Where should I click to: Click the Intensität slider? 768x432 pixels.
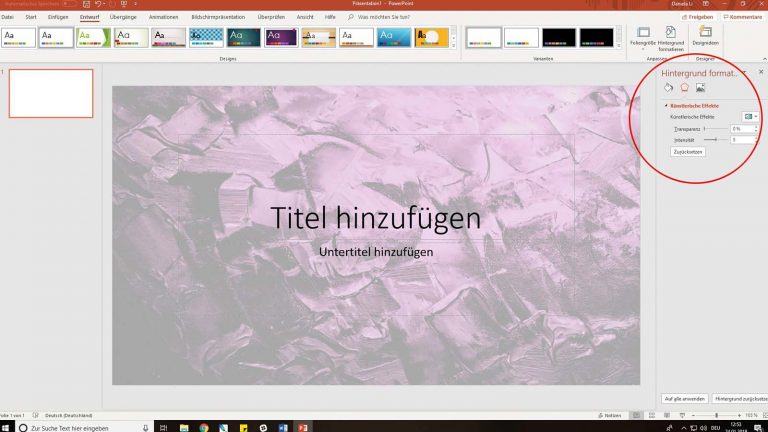pos(716,140)
